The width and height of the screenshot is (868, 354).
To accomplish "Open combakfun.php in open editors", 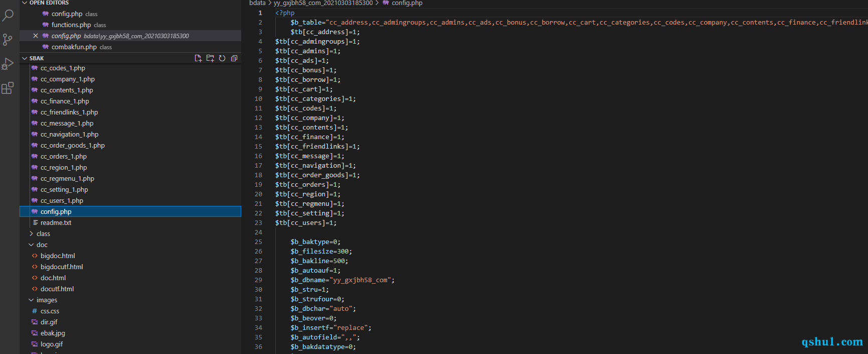I will coord(130,47).
